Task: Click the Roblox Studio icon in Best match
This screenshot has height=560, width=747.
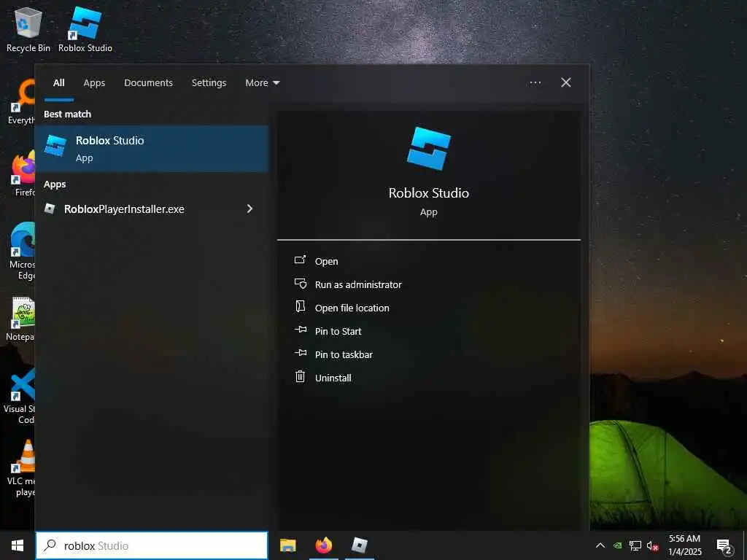Action: (x=55, y=146)
